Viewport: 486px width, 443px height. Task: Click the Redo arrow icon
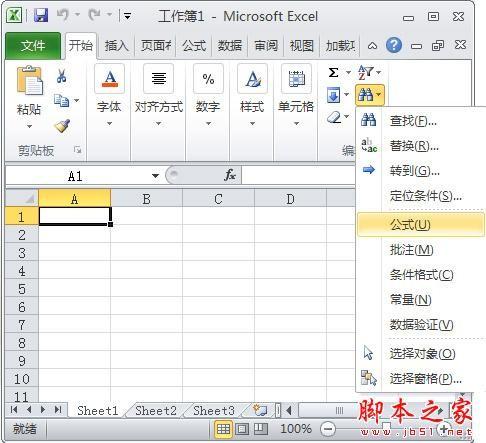coord(94,15)
